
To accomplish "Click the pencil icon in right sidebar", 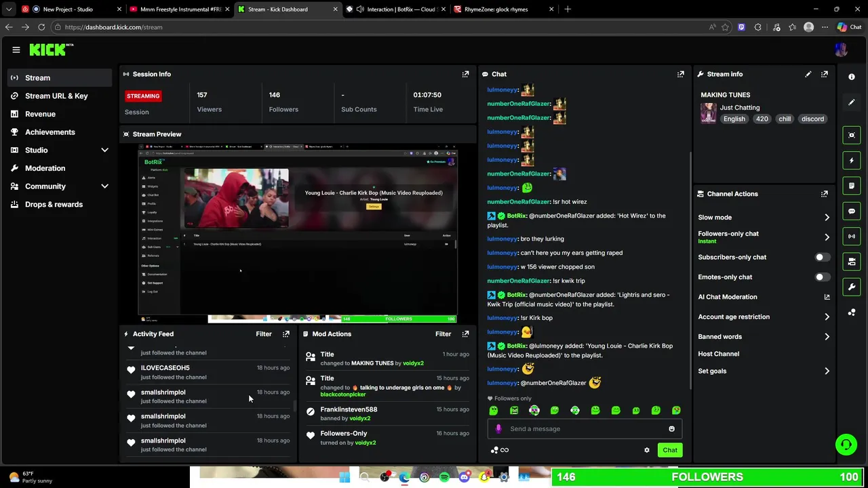I will click(852, 102).
